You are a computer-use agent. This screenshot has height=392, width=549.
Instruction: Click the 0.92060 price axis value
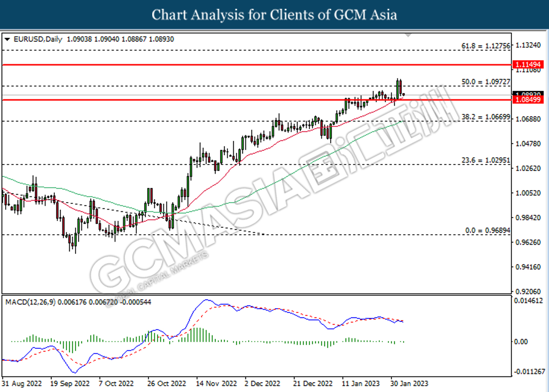coord(528,291)
